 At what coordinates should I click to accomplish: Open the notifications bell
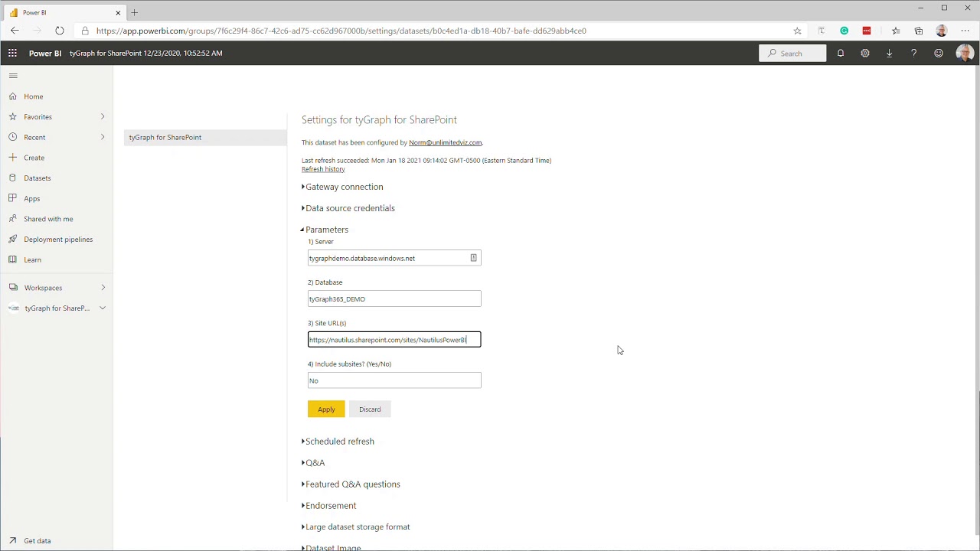click(x=841, y=53)
